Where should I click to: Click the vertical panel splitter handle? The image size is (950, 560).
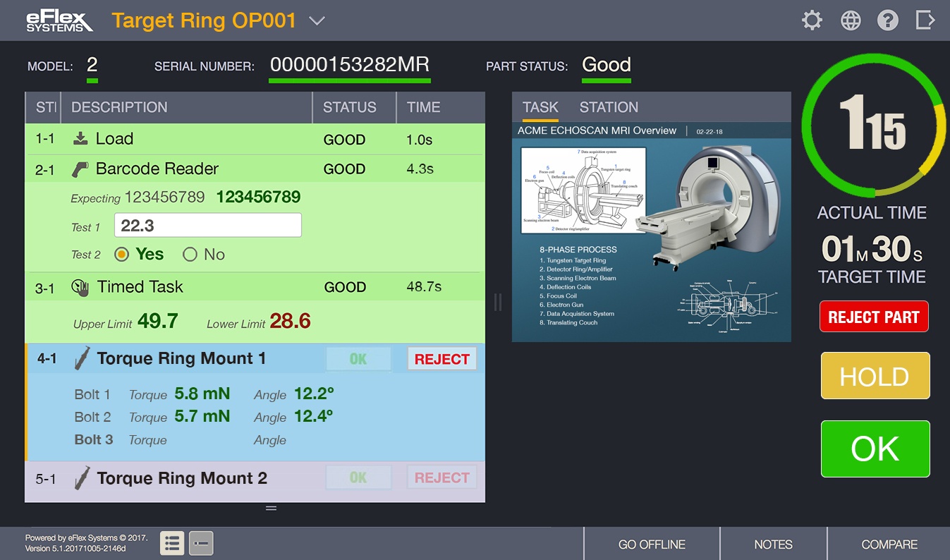tap(498, 302)
